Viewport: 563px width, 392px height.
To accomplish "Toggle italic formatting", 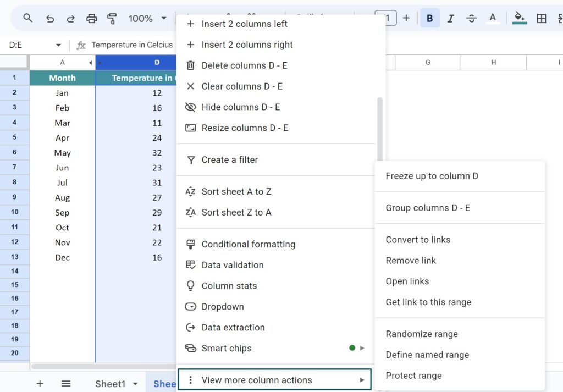I will 450,18.
